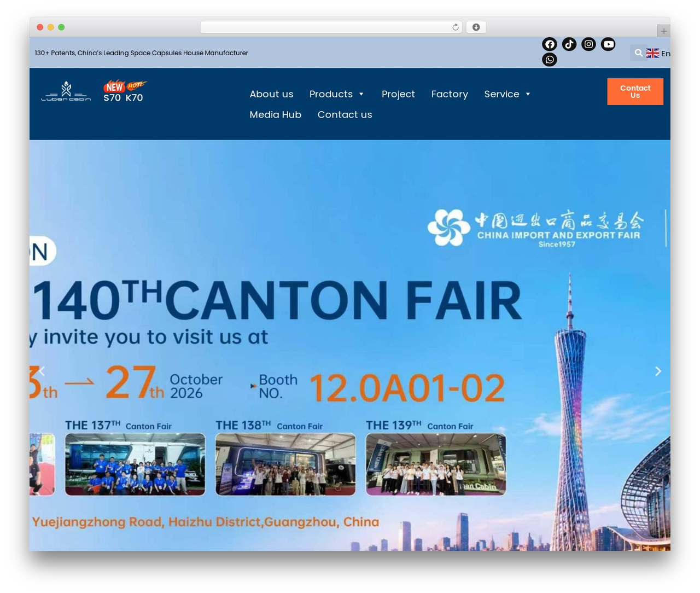
Task: Click the browser download icon
Action: pos(476,27)
